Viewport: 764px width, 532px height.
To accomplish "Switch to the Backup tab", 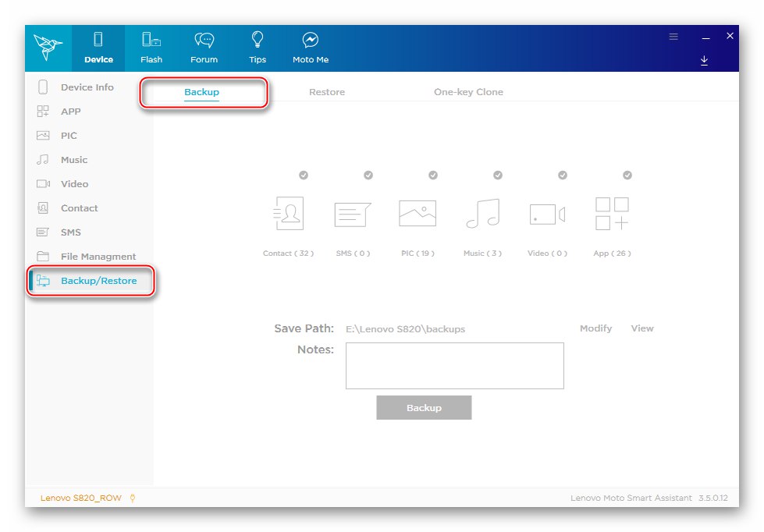I will point(201,92).
